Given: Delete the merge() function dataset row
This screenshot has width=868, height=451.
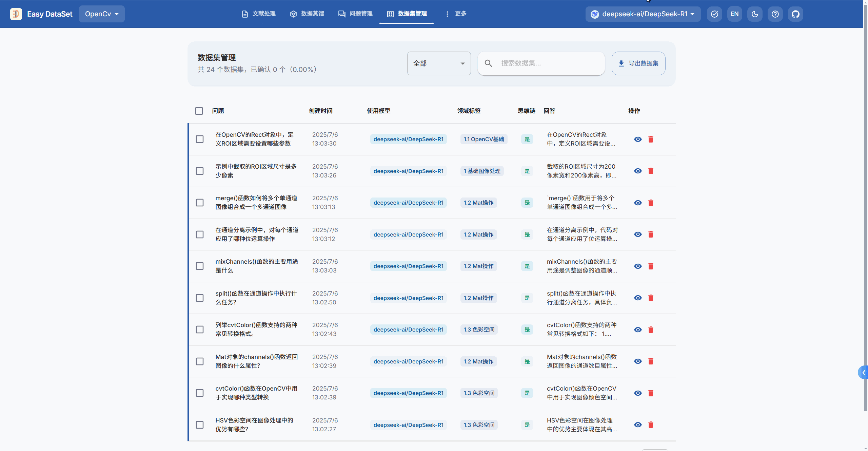Looking at the screenshot, I should (651, 203).
